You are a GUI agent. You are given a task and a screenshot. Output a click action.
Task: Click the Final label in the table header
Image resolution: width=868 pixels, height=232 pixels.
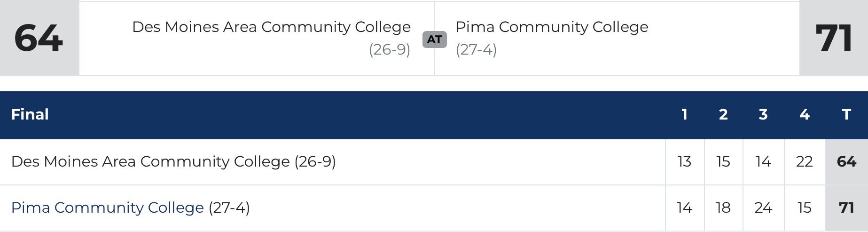[30, 115]
